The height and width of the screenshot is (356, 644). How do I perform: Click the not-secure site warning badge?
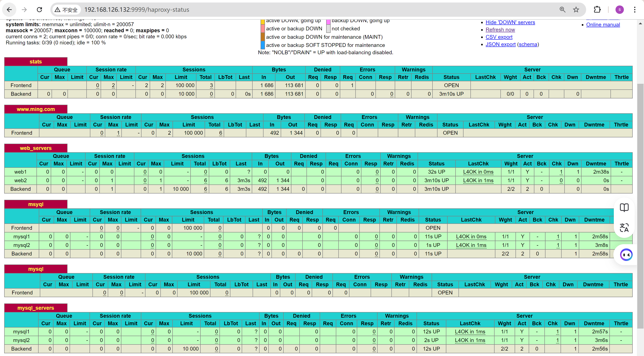pos(66,10)
